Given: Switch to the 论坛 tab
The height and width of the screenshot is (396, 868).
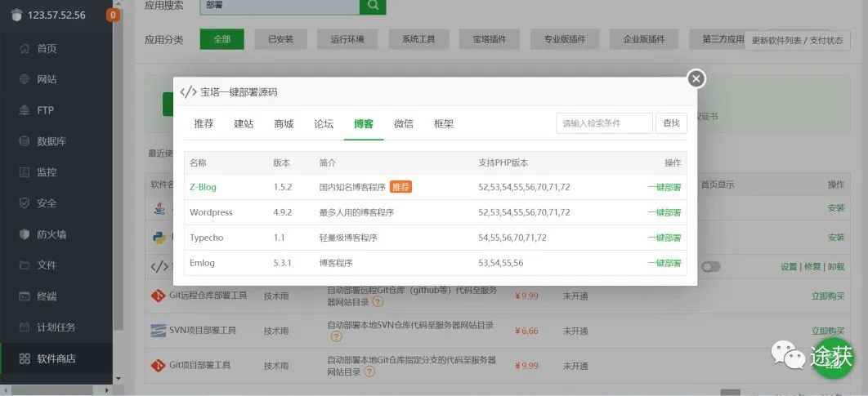Looking at the screenshot, I should tap(324, 124).
